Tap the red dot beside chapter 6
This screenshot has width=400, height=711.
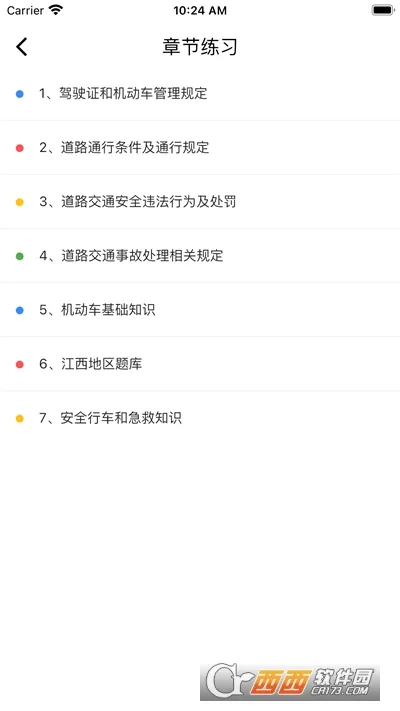[x=20, y=364]
